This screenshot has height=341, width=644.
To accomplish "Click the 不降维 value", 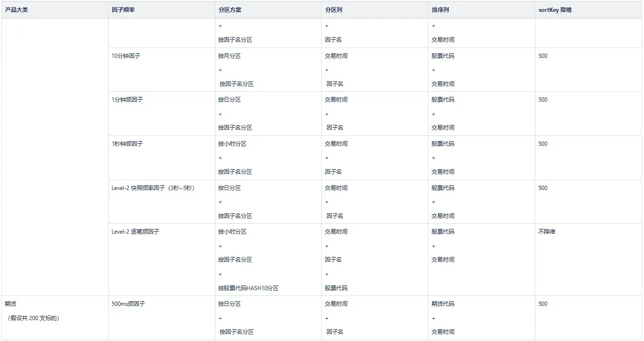I will click(x=547, y=232).
